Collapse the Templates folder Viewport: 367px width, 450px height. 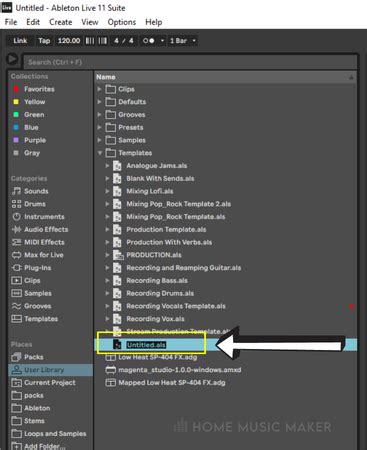pos(99,153)
